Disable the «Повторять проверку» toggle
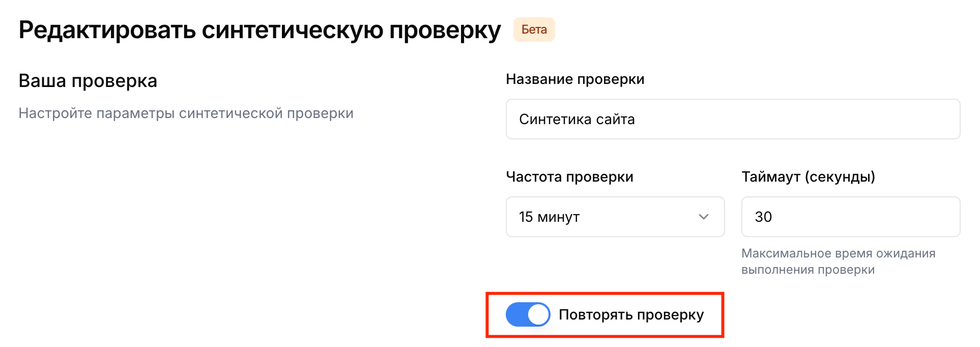Viewport: 980px width, 347px height. click(528, 314)
